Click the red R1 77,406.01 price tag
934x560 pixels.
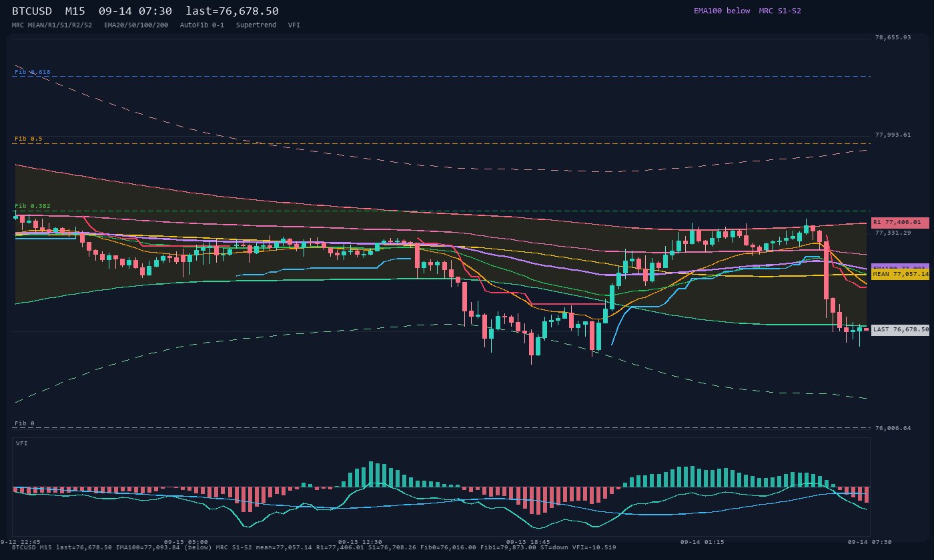pyautogui.click(x=900, y=223)
